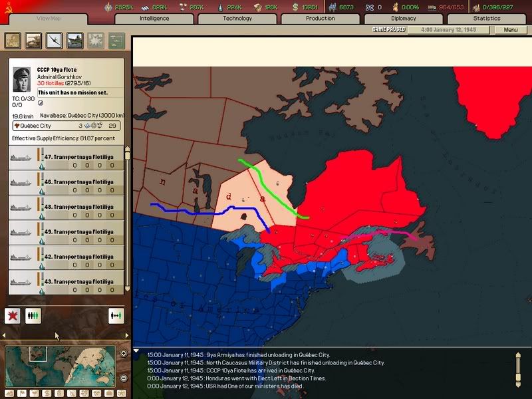This screenshot has height=399, width=532.
Task: Click log entry about Honduras election
Action: (236, 378)
